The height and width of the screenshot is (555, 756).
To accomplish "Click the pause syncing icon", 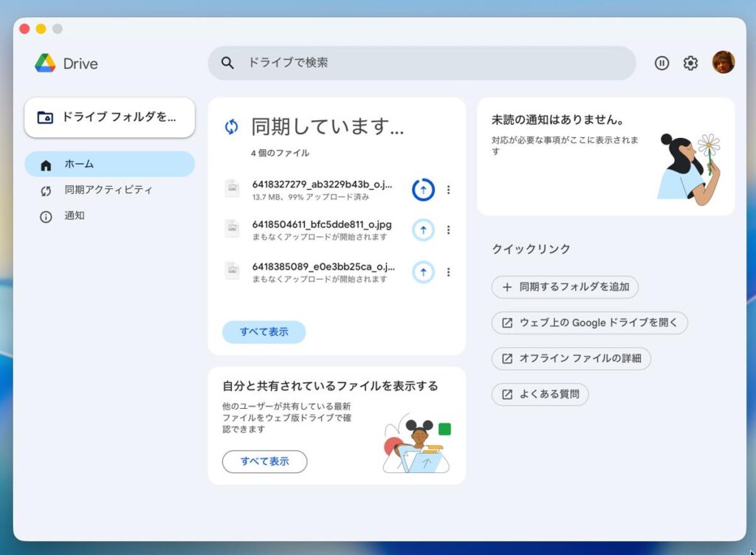I will pyautogui.click(x=661, y=63).
